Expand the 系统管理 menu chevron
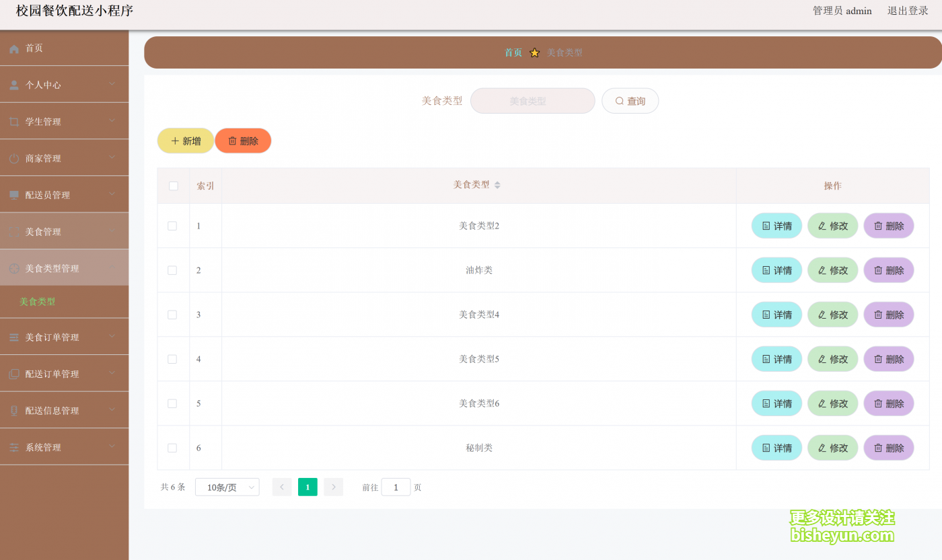The image size is (942, 560). pyautogui.click(x=112, y=446)
